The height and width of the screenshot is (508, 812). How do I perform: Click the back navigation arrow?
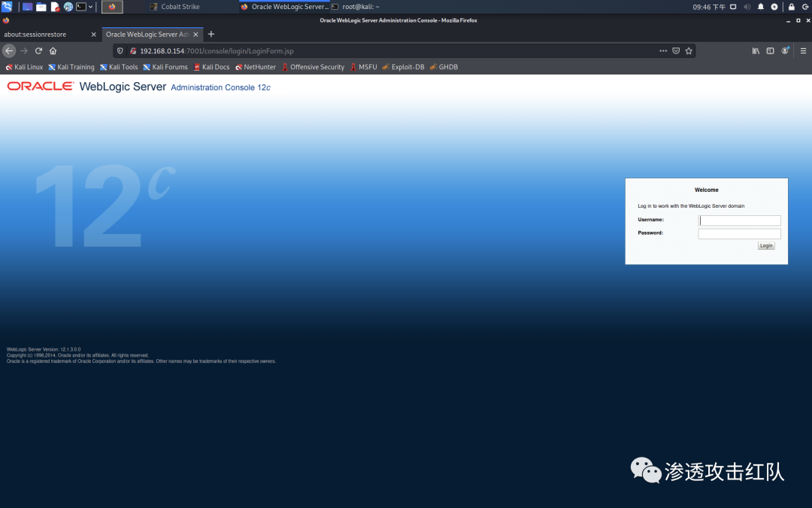click(x=9, y=51)
